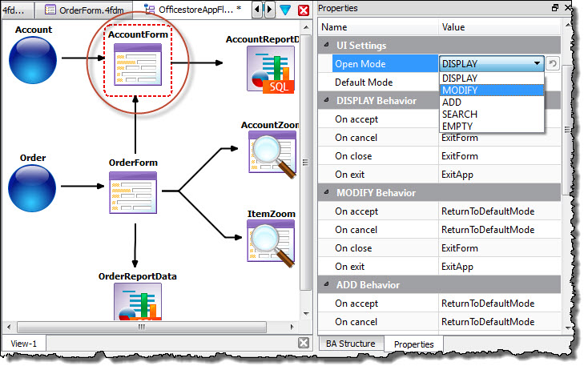Click the diagram horizontal scrollbar thumb
Screen dimensions: 588x370
[142, 327]
